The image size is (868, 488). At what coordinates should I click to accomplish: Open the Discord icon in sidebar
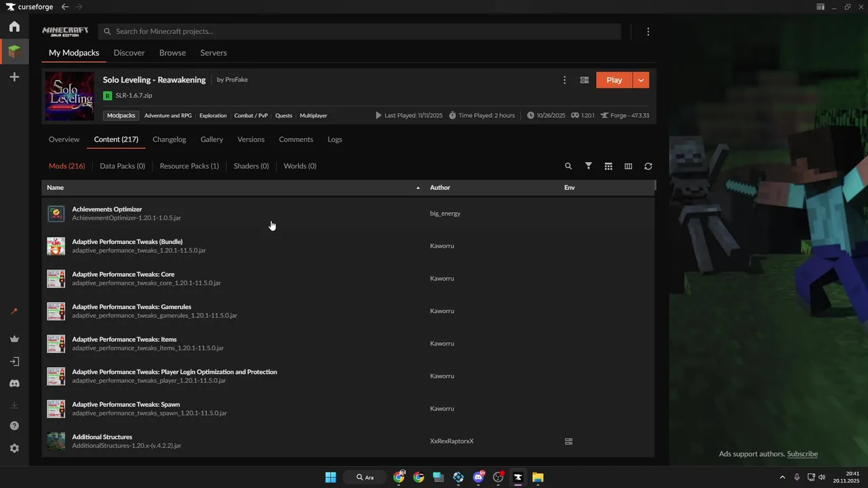14,384
